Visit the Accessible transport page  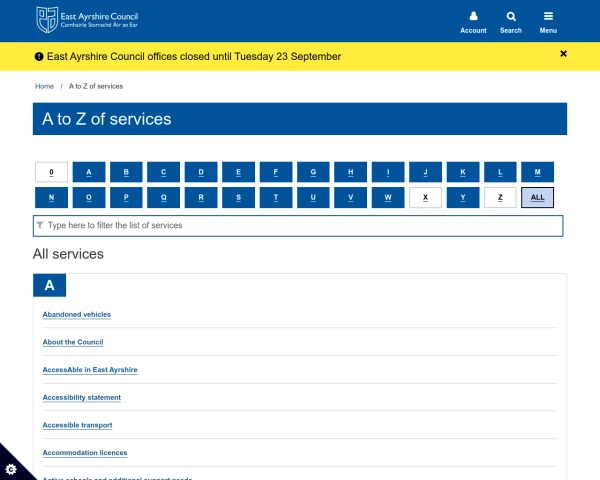coord(77,425)
